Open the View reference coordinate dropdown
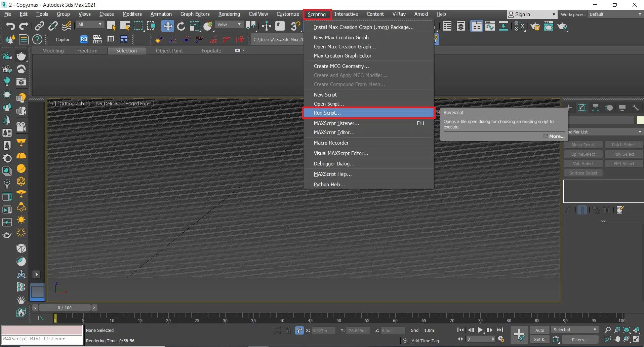The image size is (644, 347). pos(229,25)
